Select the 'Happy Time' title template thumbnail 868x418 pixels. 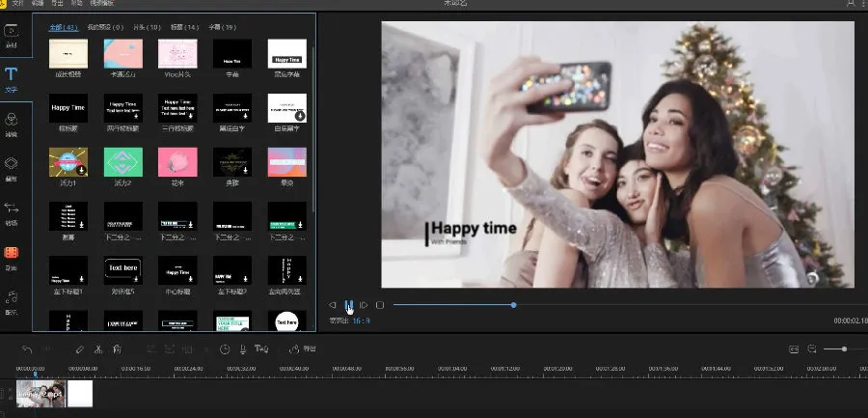pos(68,108)
